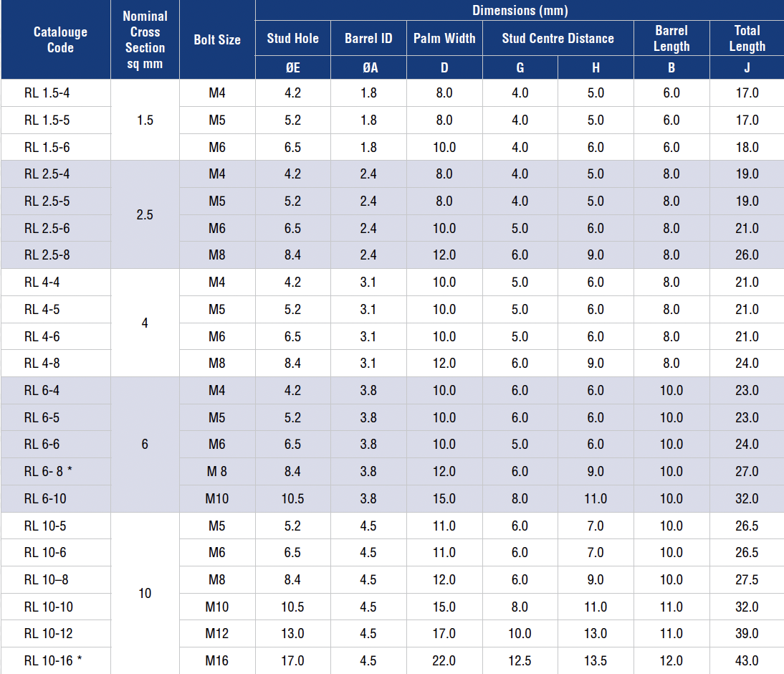The image size is (784, 674).
Task: Click the Stud Hole header cell
Action: (292, 39)
